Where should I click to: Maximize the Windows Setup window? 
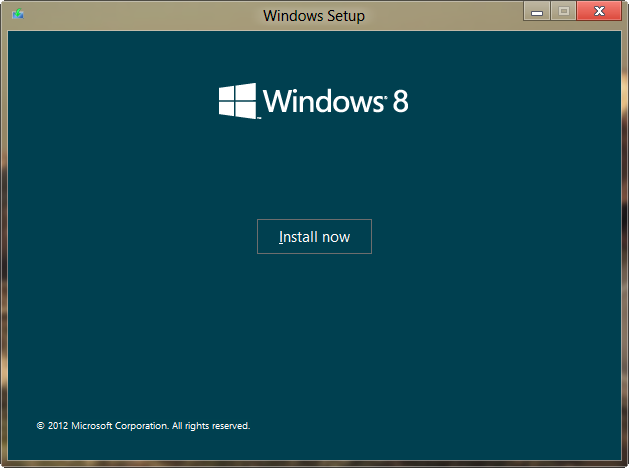coord(564,11)
